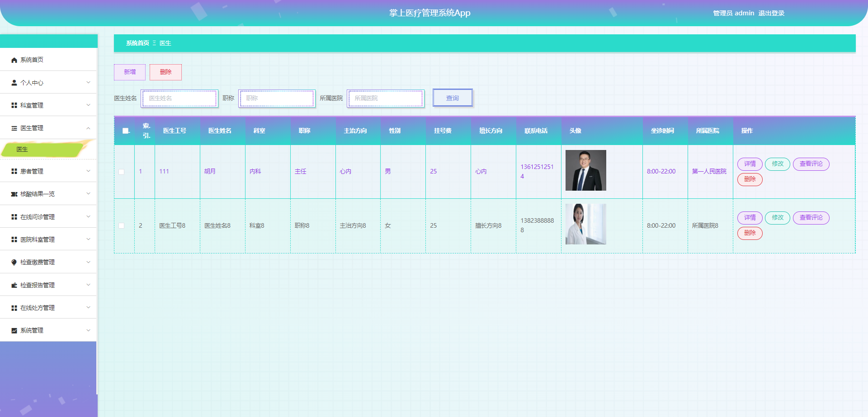This screenshot has height=417, width=868.
Task: Expand the 系统管理 chevron
Action: point(88,330)
